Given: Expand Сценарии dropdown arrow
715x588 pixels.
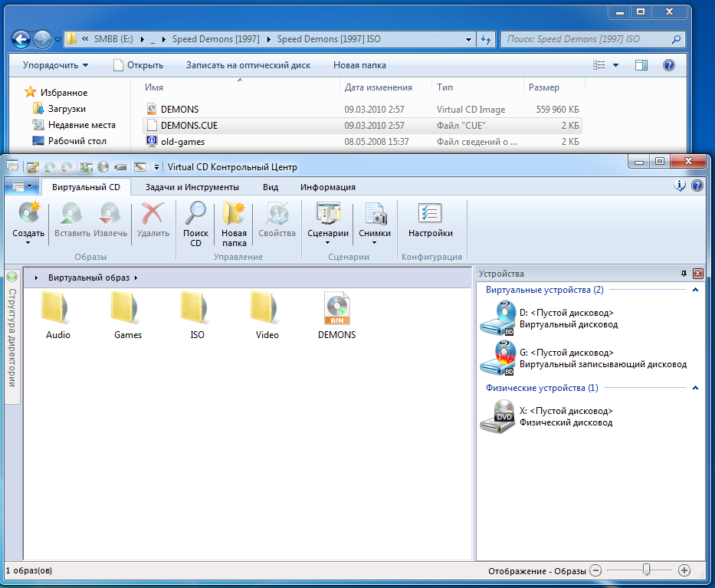Looking at the screenshot, I should coord(327,243).
